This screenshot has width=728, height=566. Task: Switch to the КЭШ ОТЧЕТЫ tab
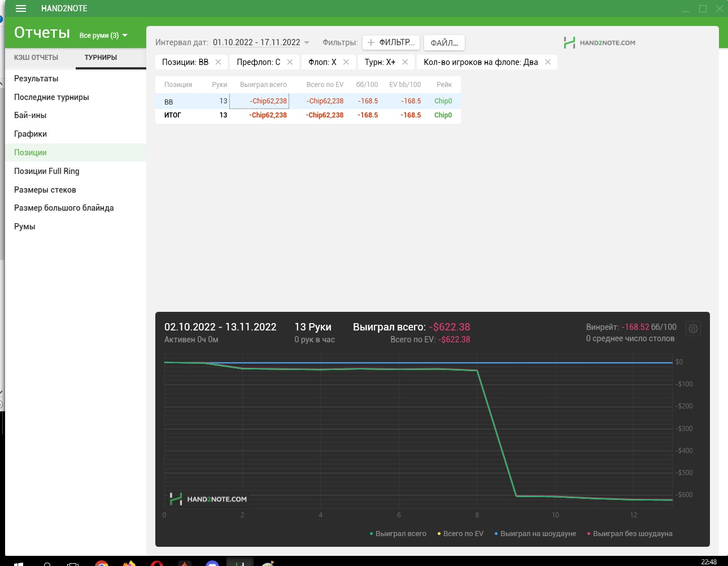click(36, 58)
